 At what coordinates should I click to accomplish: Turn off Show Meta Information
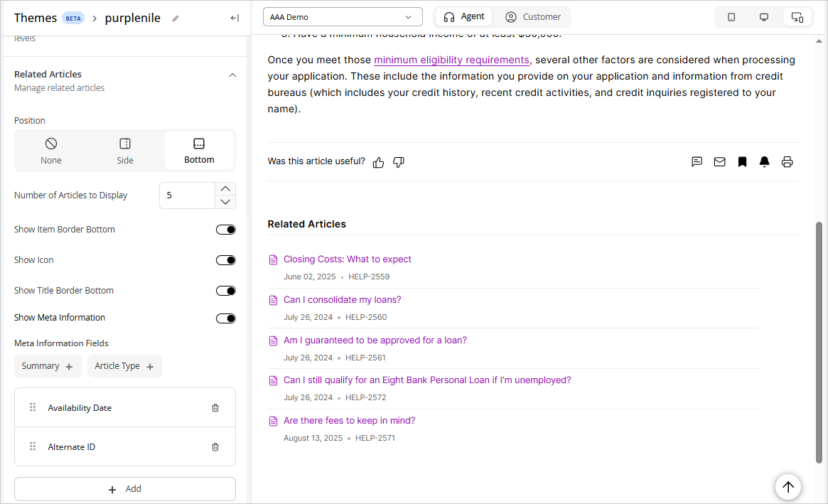(225, 318)
